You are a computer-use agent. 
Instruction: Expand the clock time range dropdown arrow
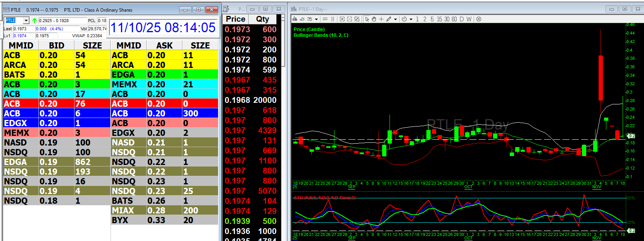pos(411,19)
